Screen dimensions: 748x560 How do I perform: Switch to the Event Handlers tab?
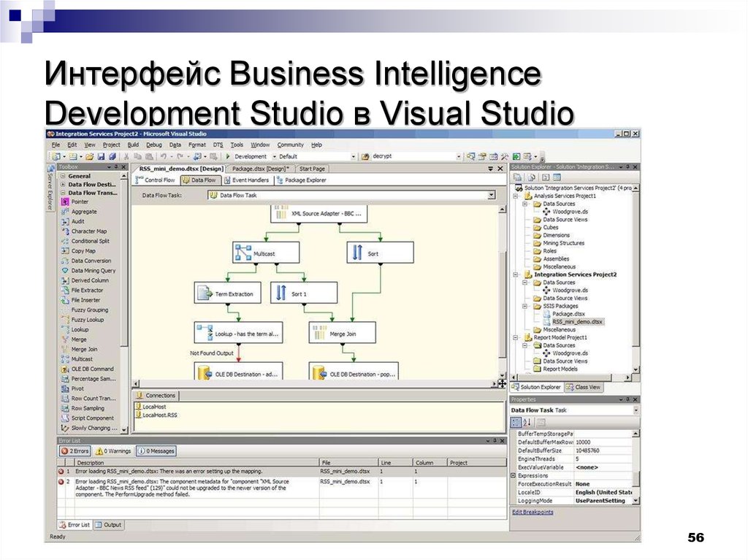(245, 180)
